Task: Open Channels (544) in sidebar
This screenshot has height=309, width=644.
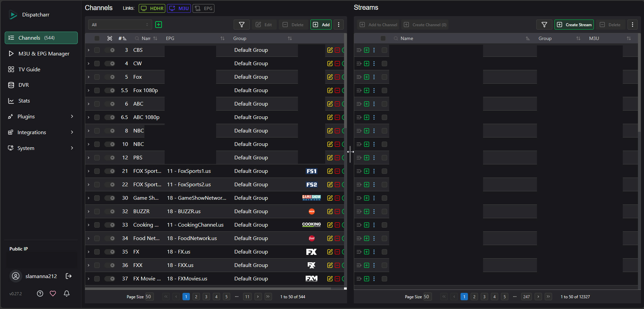Action: tap(41, 38)
